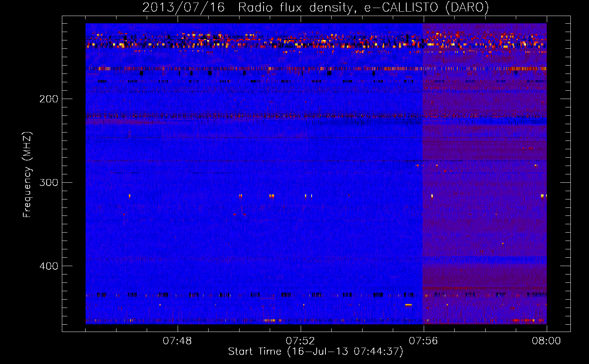This screenshot has width=589, height=364.
Task: Select the 'Frequency (MHZ)' axis label
Action: pyautogui.click(x=27, y=174)
